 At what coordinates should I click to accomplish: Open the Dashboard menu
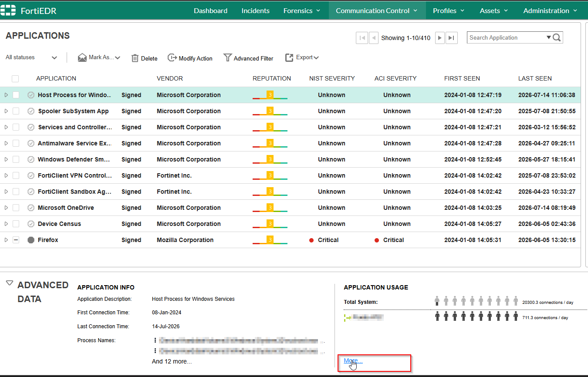click(210, 10)
